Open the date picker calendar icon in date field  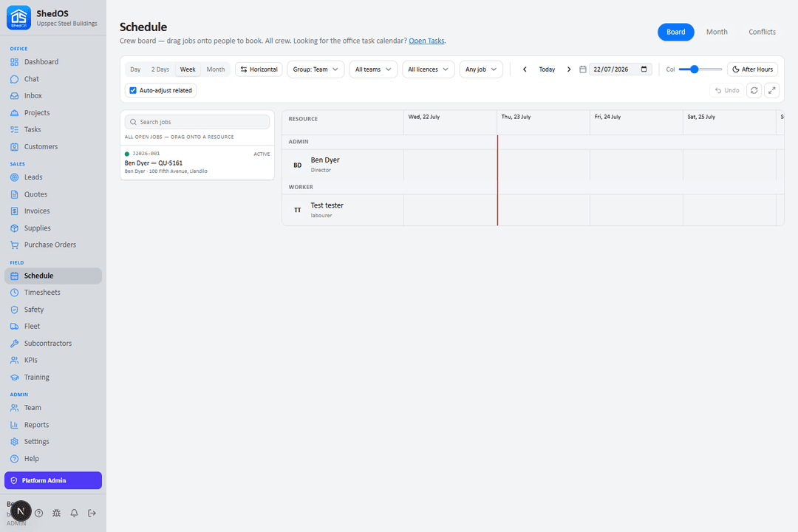point(644,69)
